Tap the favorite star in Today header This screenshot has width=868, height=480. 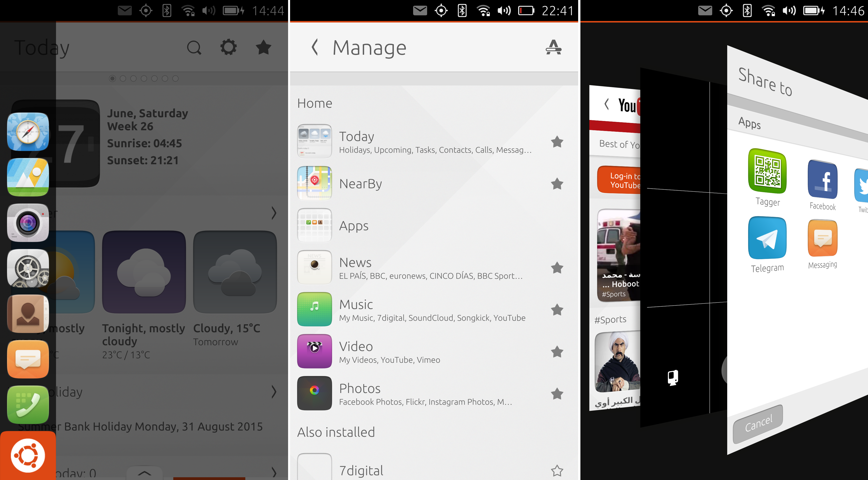[264, 47]
